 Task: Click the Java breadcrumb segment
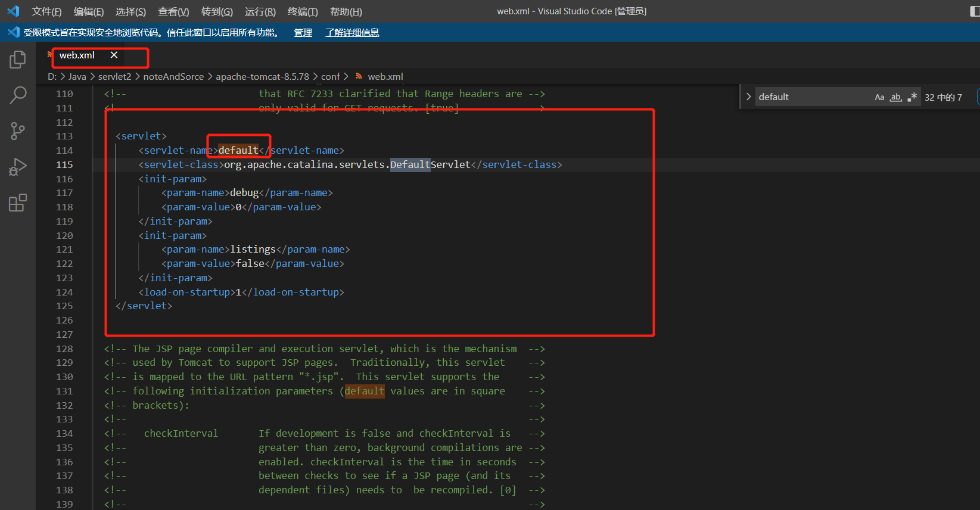[x=77, y=76]
